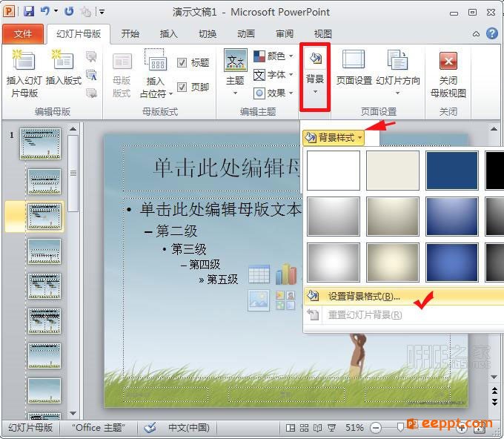Choose the plain white background style
504x439 pixels.
(334, 171)
